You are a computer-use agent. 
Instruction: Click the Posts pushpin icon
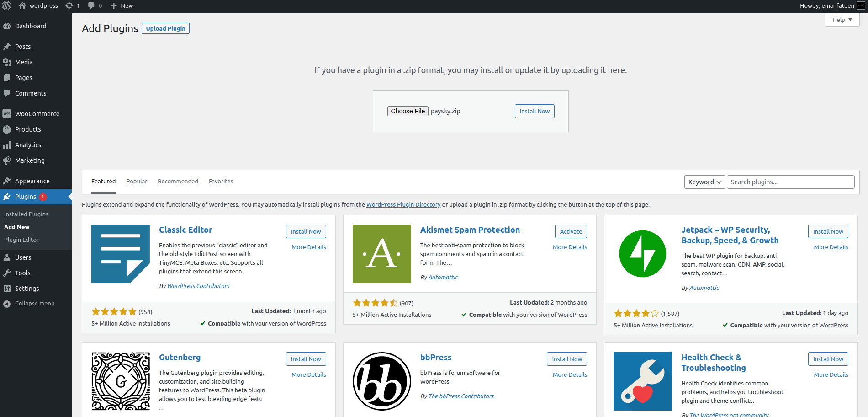click(7, 47)
